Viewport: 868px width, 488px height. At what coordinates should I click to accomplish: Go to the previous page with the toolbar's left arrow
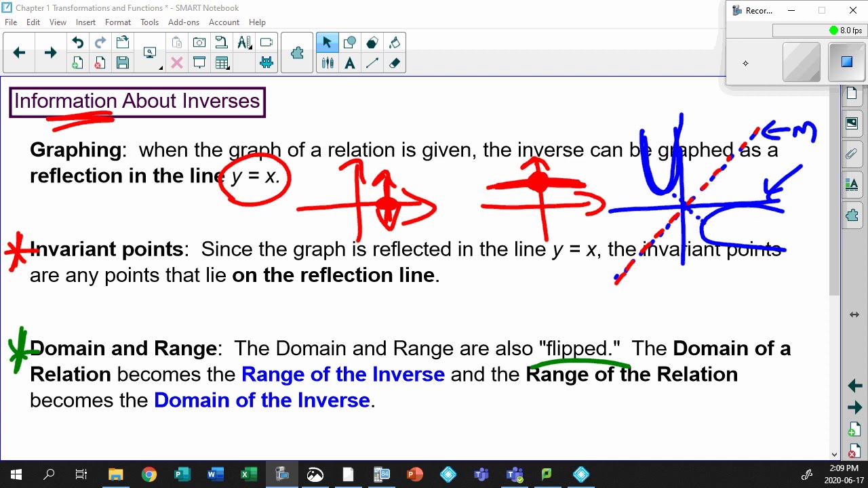19,53
